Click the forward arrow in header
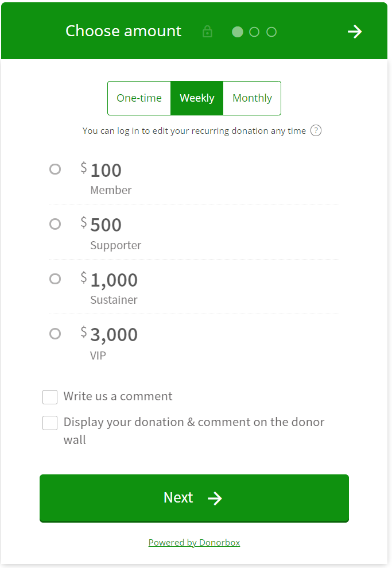 point(355,32)
